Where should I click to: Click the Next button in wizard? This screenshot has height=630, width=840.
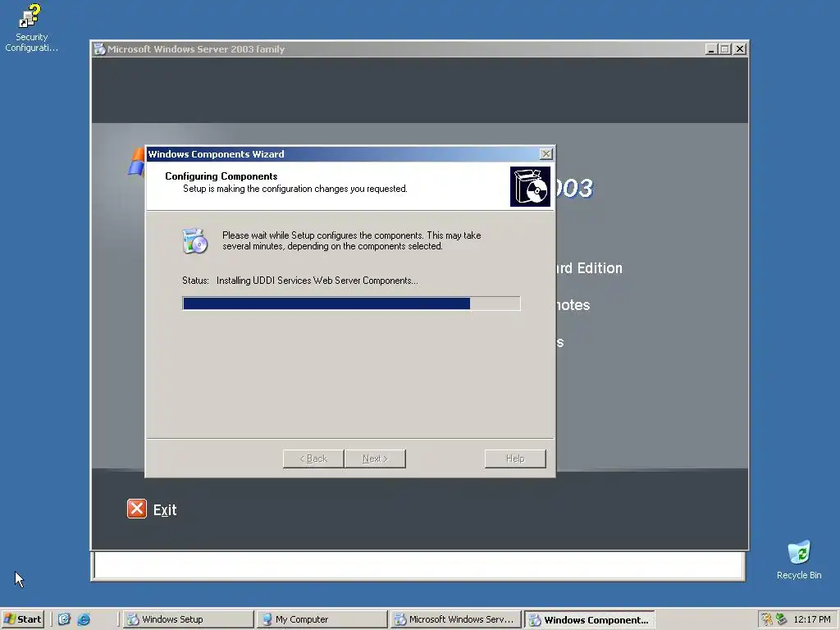click(x=375, y=459)
